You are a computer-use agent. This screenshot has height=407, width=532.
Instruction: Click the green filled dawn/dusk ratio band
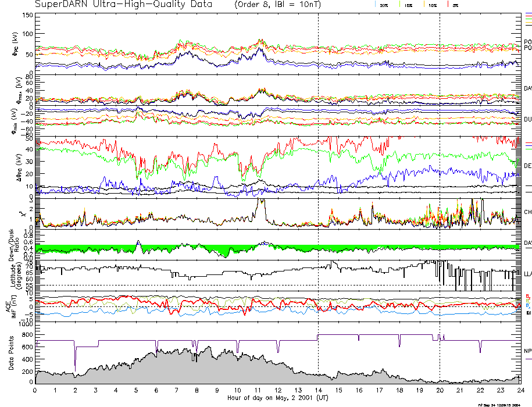pyautogui.click(x=174, y=248)
